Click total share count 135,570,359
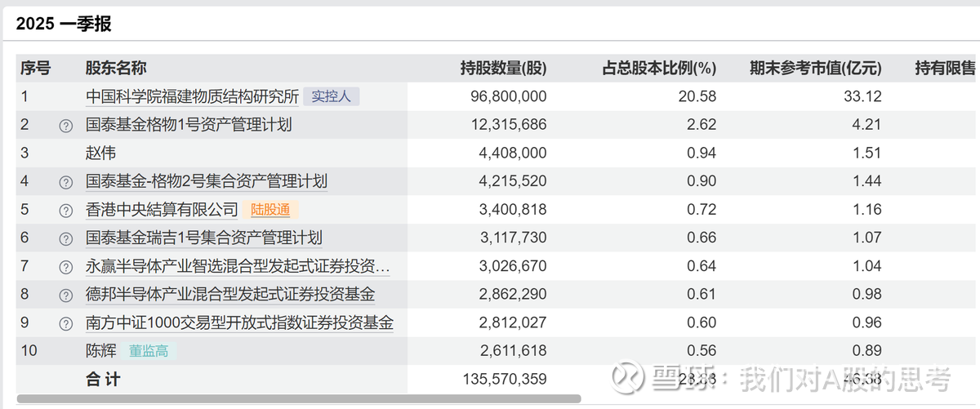 coord(504,380)
